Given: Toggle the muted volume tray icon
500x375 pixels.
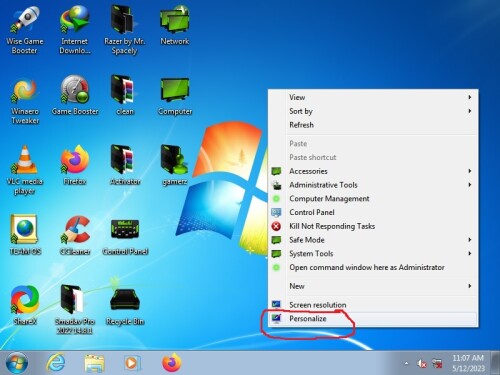Looking at the screenshot, I should coord(422,363).
